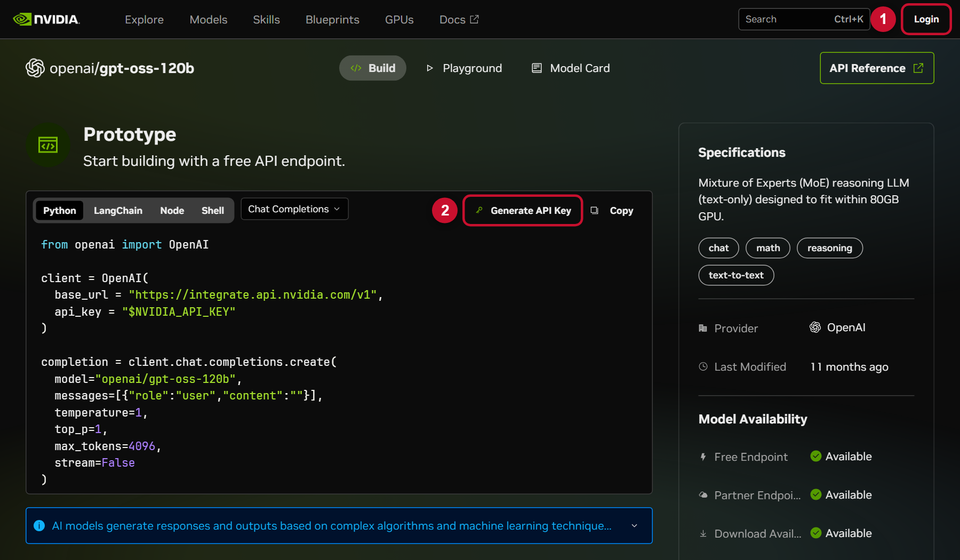This screenshot has height=560, width=960.
Task: Click the Partner Endpoint green checkmark
Action: click(x=815, y=494)
